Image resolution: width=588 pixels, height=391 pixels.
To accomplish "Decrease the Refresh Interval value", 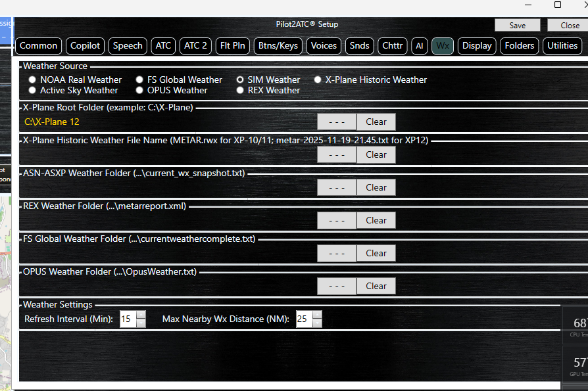I will click(x=141, y=323).
